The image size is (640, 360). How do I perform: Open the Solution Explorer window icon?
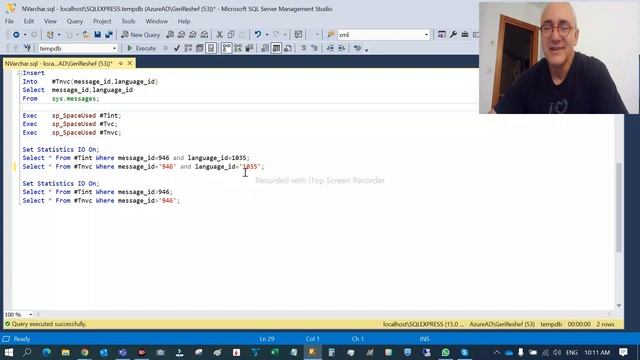tap(442, 35)
